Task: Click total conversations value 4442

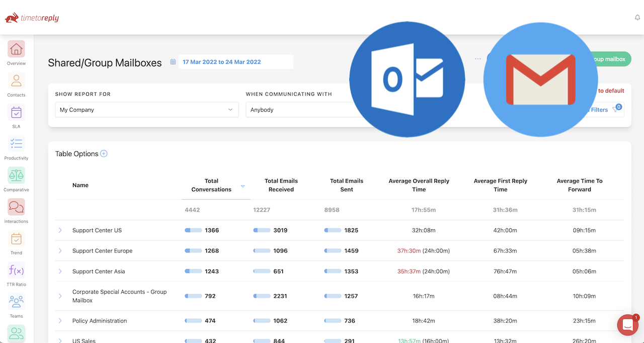Action: click(x=192, y=210)
